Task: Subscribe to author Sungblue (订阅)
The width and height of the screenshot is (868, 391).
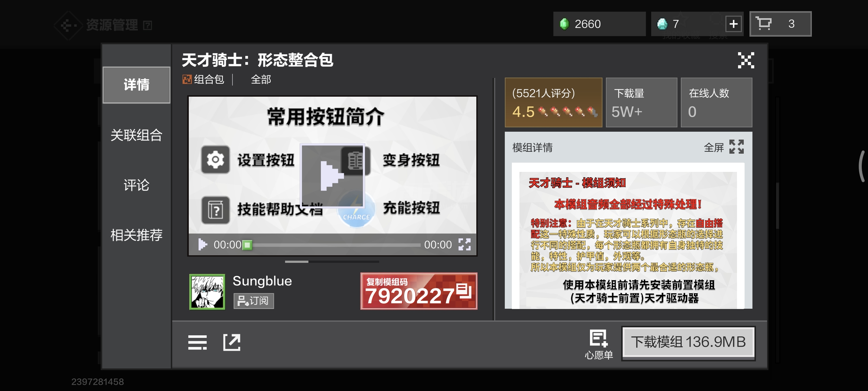Action: [x=253, y=301]
